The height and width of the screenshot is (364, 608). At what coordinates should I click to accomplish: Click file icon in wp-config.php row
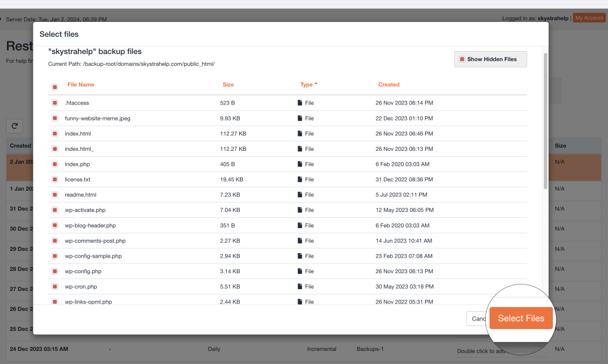[300, 271]
